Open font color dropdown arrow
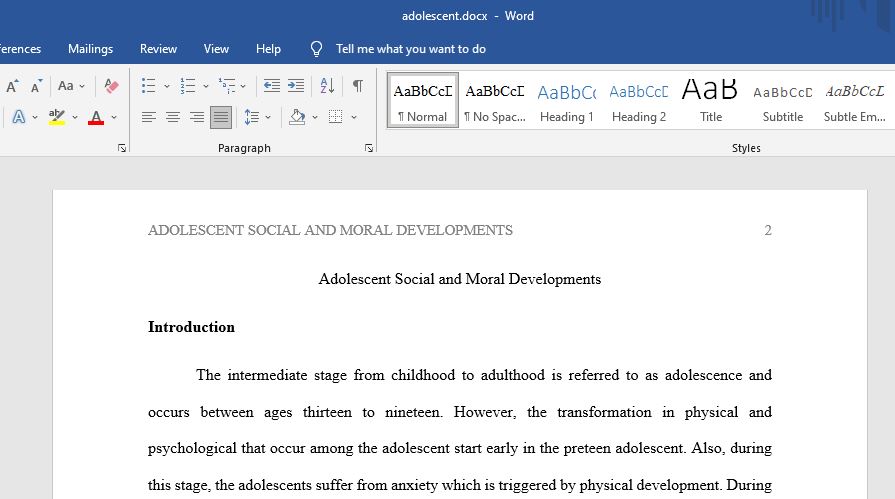This screenshot has width=895, height=499. coord(114,118)
